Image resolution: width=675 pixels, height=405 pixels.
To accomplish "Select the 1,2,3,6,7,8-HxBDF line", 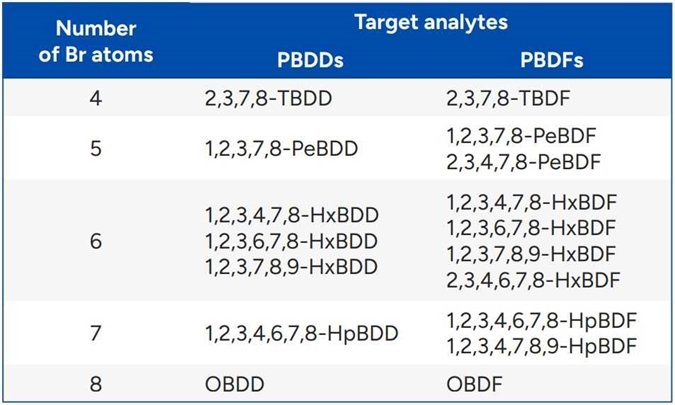I will [531, 227].
